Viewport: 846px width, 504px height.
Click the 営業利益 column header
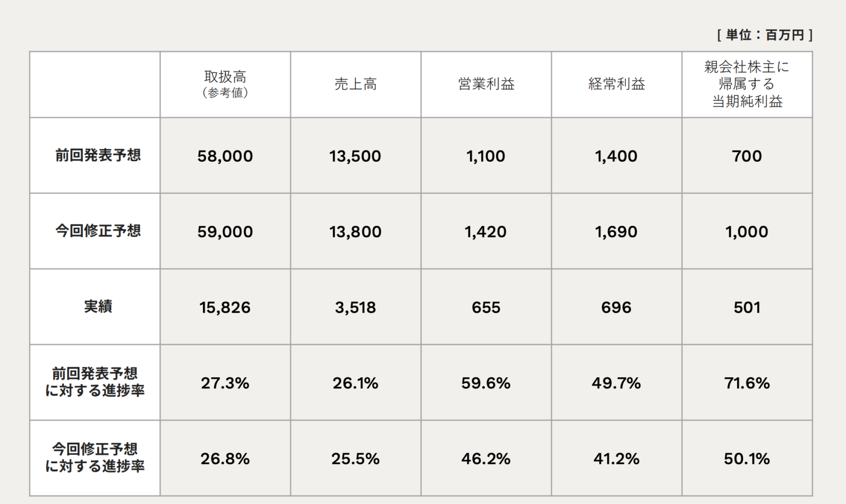[x=486, y=85]
